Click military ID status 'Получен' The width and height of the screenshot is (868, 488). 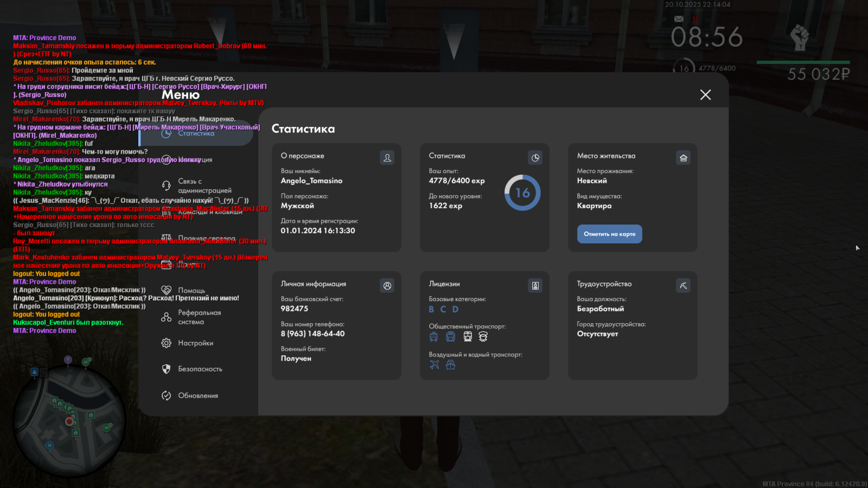pos(296,358)
